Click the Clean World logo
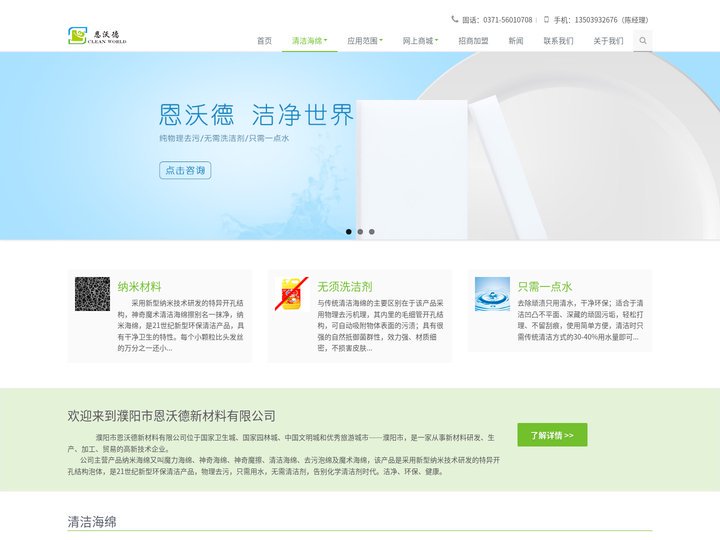The image size is (720, 540). 97,35
